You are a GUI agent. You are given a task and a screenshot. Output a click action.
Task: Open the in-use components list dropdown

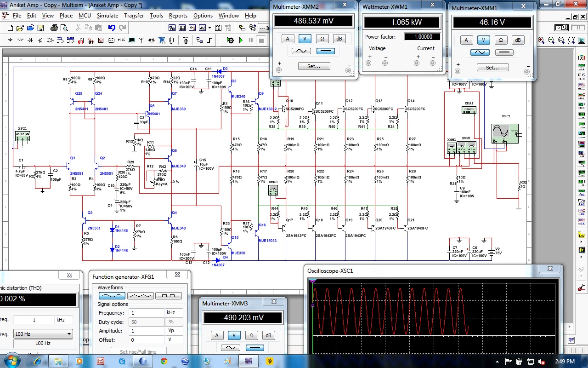point(264,28)
